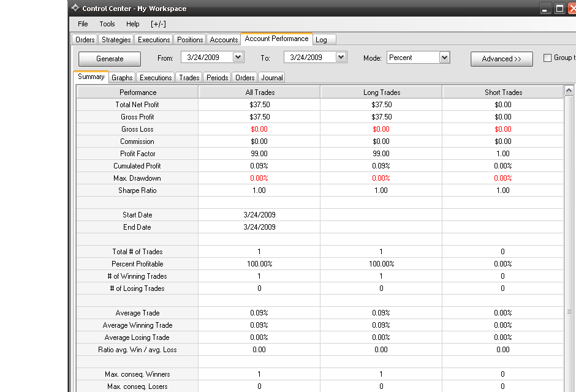Click the Generate button
The image size is (576, 392).
(x=110, y=59)
